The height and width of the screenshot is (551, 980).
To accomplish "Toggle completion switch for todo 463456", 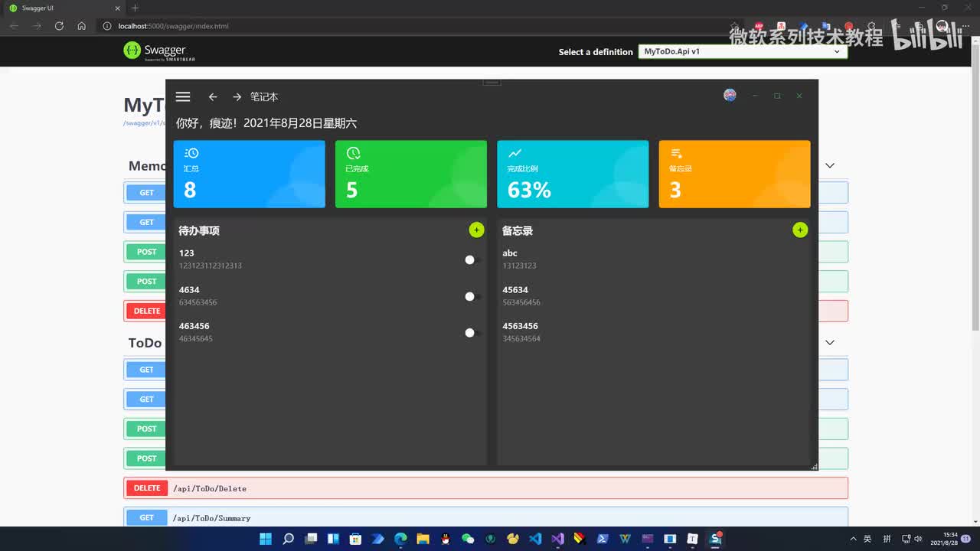I will pos(472,332).
